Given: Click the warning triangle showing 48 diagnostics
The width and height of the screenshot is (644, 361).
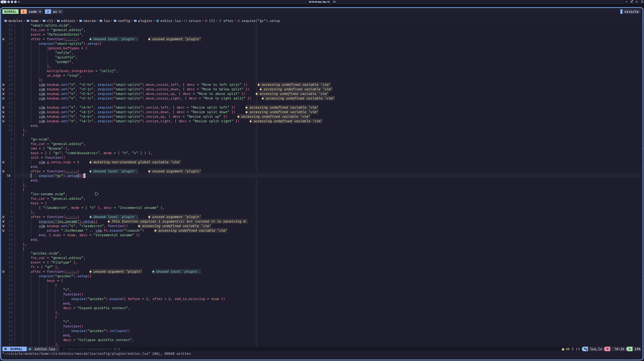Looking at the screenshot, I should point(563,349).
